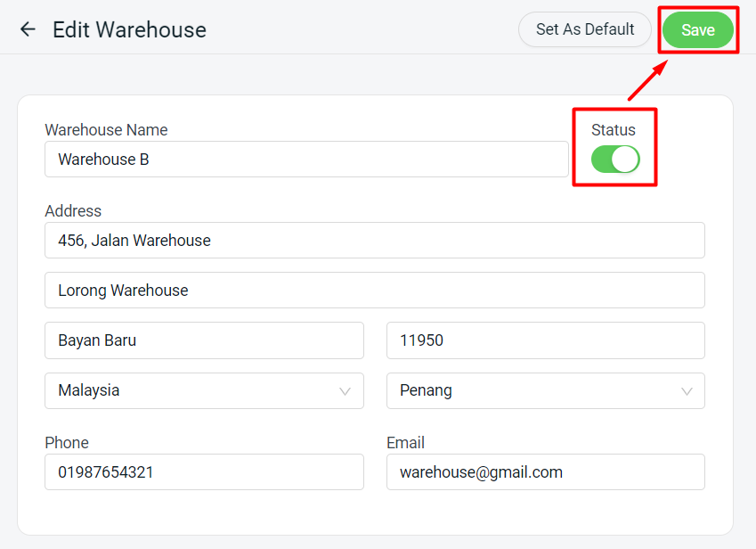Click the Warehouse Name label

106,130
